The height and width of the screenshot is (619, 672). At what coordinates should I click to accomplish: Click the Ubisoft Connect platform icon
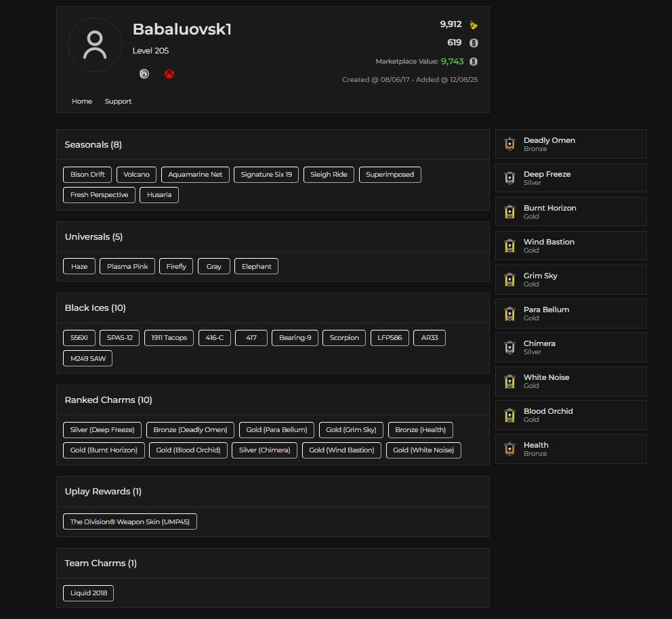pos(144,74)
